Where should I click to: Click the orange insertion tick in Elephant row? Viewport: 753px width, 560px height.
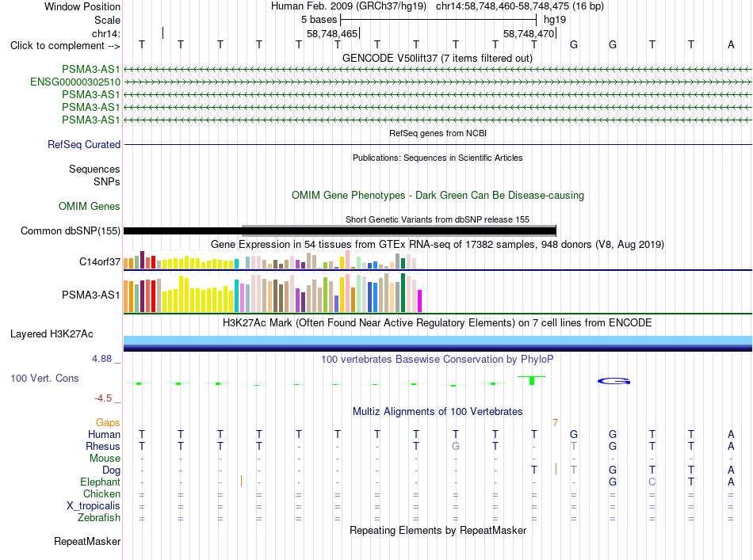(x=241, y=481)
